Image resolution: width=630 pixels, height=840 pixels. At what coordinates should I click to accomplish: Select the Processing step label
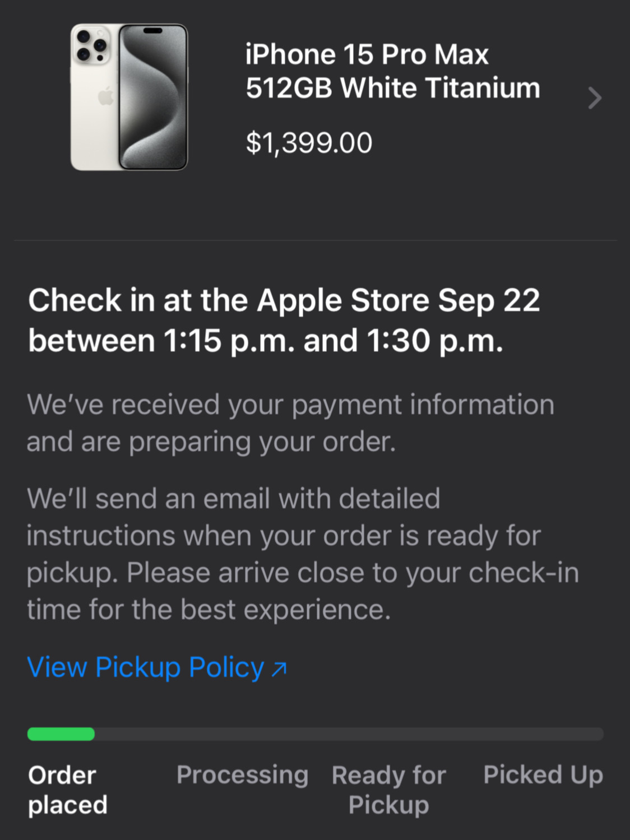click(242, 775)
